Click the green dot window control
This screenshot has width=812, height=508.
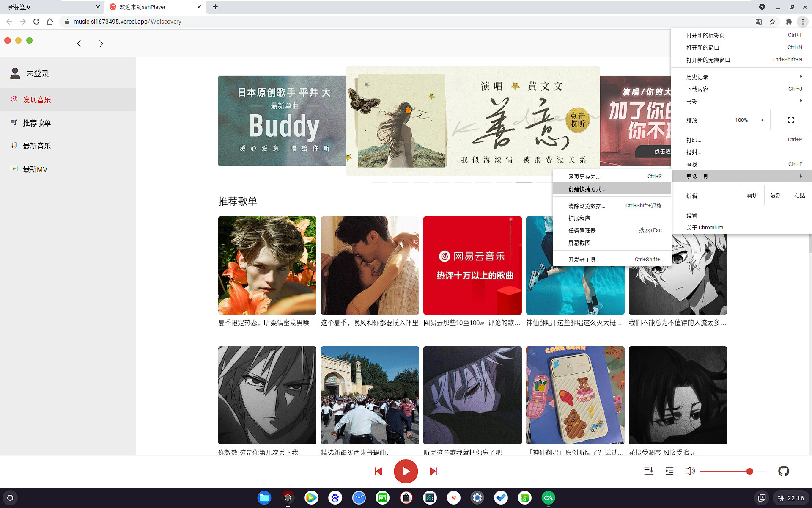tap(29, 40)
